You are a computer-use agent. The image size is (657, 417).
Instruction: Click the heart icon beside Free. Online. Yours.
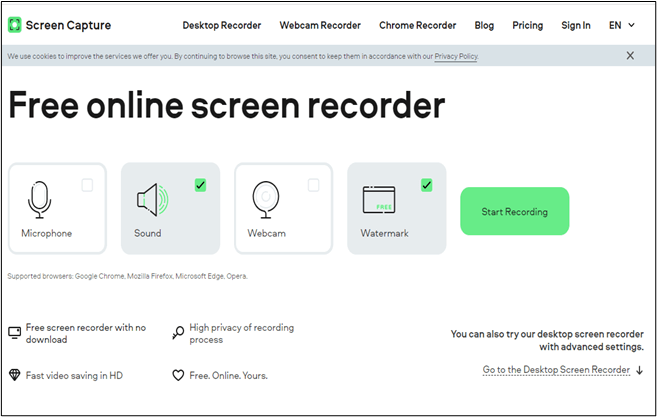(x=178, y=375)
